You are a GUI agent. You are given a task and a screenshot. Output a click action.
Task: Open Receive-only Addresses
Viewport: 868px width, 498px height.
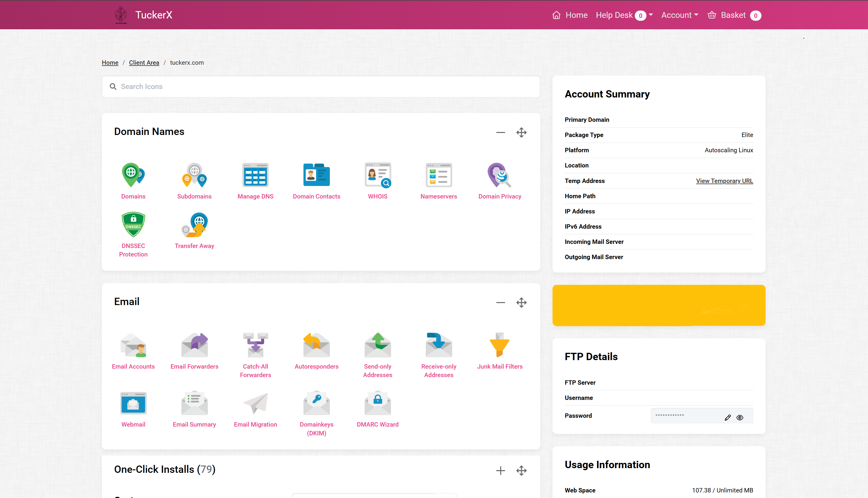coord(439,355)
